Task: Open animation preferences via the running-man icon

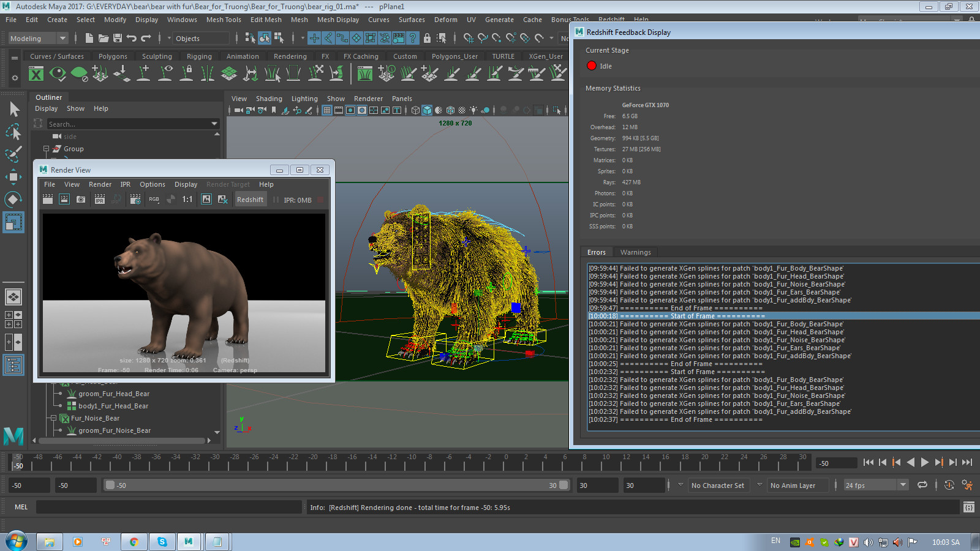Action: click(969, 485)
